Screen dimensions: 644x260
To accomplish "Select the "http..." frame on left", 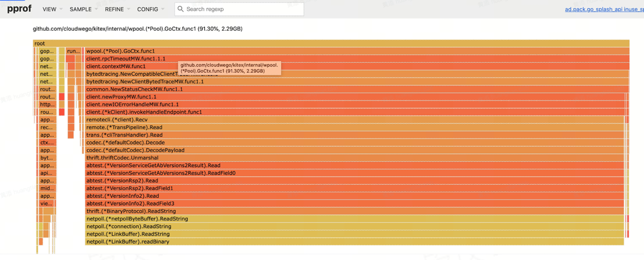I will coord(47,105).
